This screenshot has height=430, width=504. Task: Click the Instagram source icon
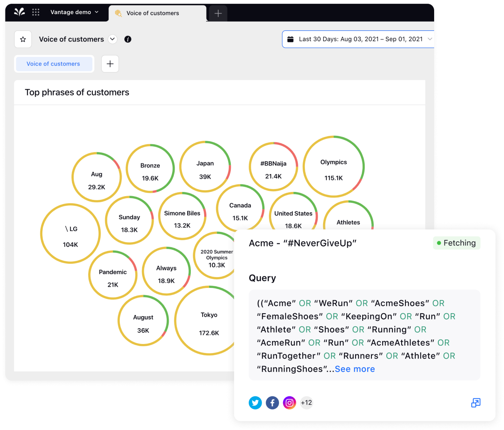click(289, 403)
